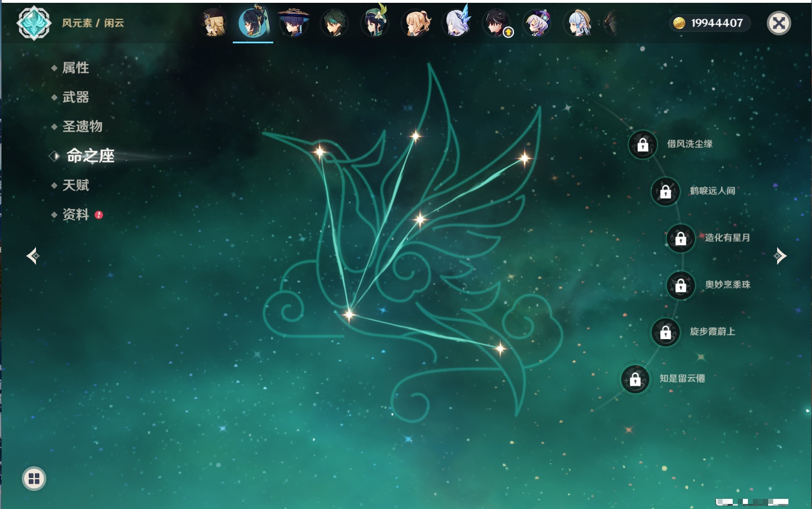Open the 天赋 talents tab
This screenshot has height=509, width=812.
75,185
